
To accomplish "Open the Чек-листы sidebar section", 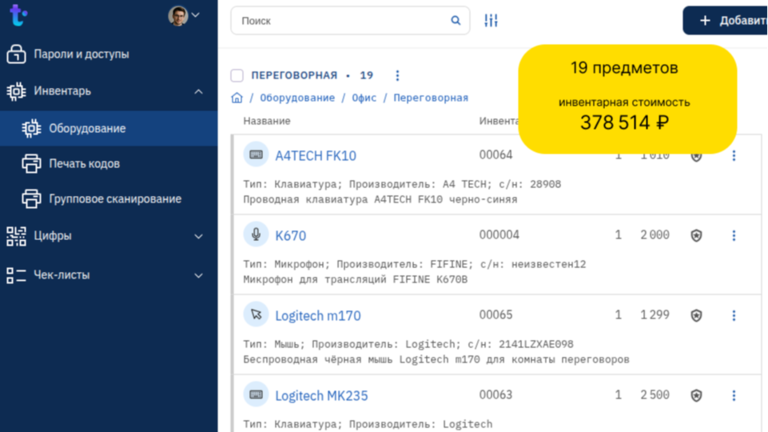I will click(62, 275).
